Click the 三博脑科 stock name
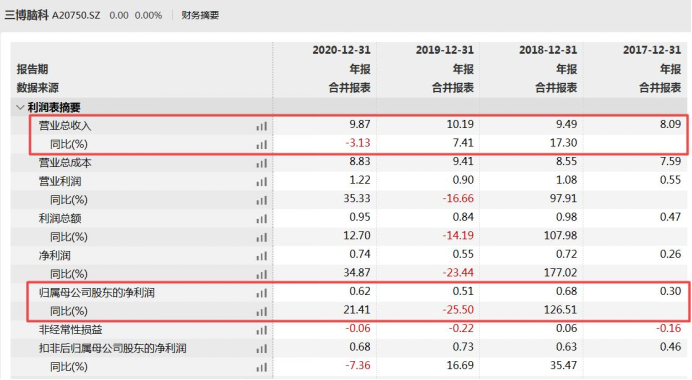Screen dimensions: 692x380 (x=26, y=15)
